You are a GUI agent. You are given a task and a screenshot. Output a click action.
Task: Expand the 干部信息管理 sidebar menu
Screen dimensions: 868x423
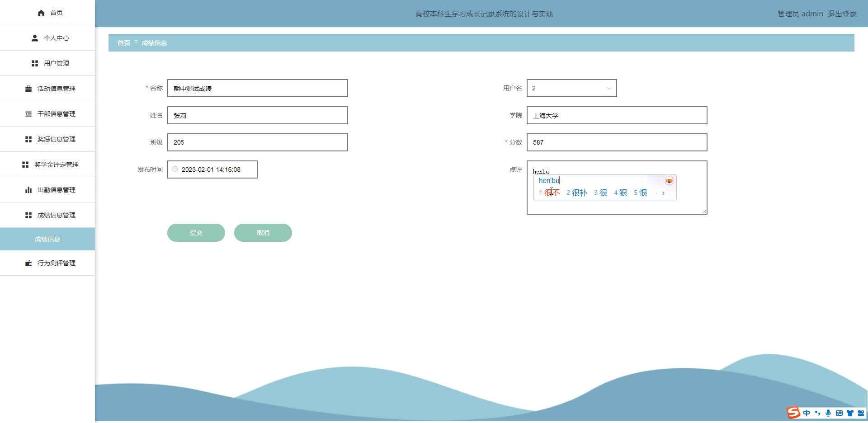pos(47,114)
